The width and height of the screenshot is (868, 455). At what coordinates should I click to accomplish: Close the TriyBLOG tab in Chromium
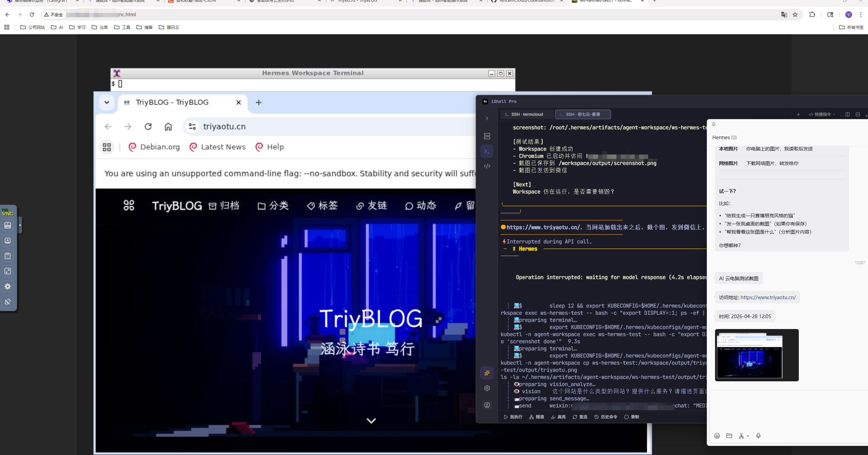tap(238, 103)
